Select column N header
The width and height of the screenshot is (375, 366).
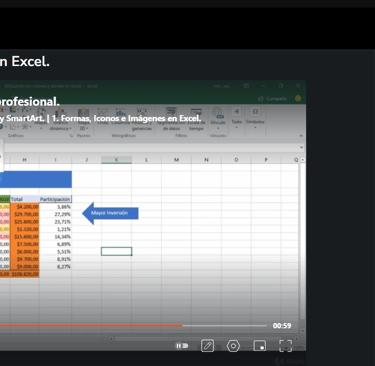[x=206, y=160]
